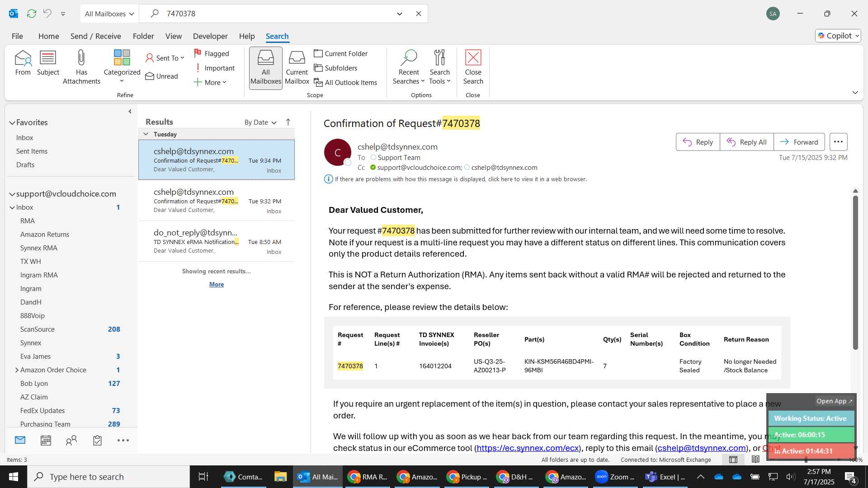This screenshot has height=488, width=868.
Task: Open By Date sort dropdown
Action: pyautogui.click(x=260, y=122)
